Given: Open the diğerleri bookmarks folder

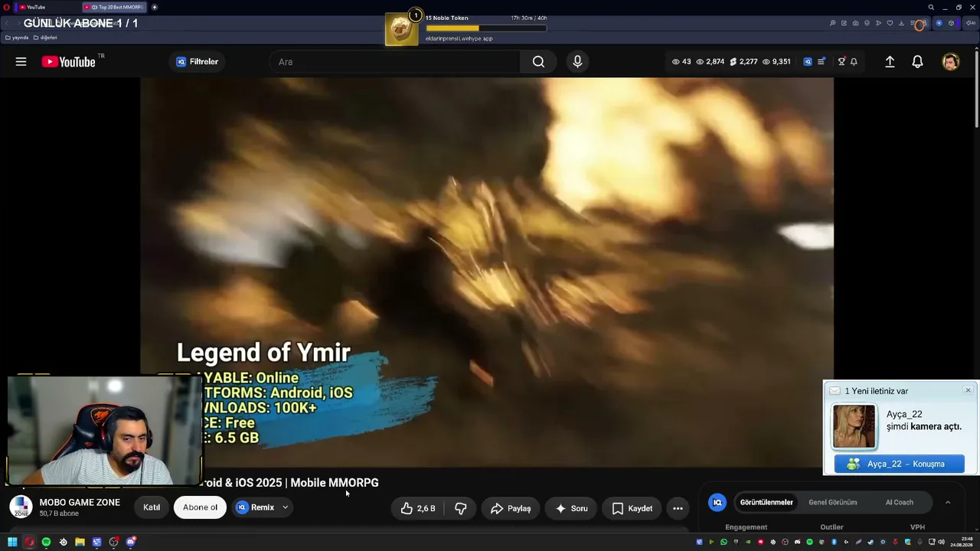Looking at the screenshot, I should pos(45,37).
